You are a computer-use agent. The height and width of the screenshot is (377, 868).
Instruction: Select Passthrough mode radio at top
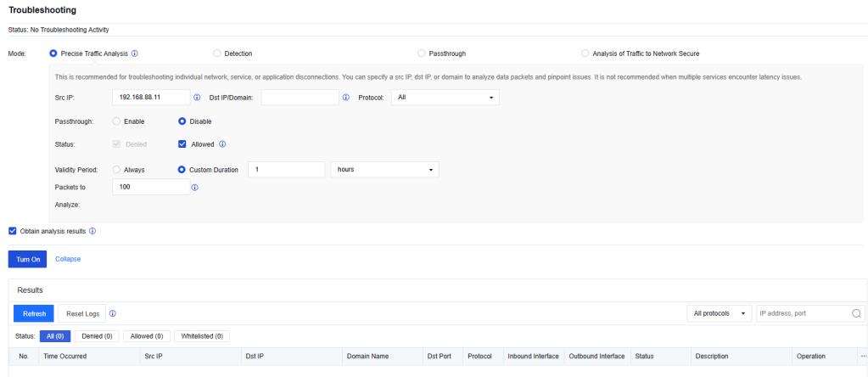coord(421,53)
